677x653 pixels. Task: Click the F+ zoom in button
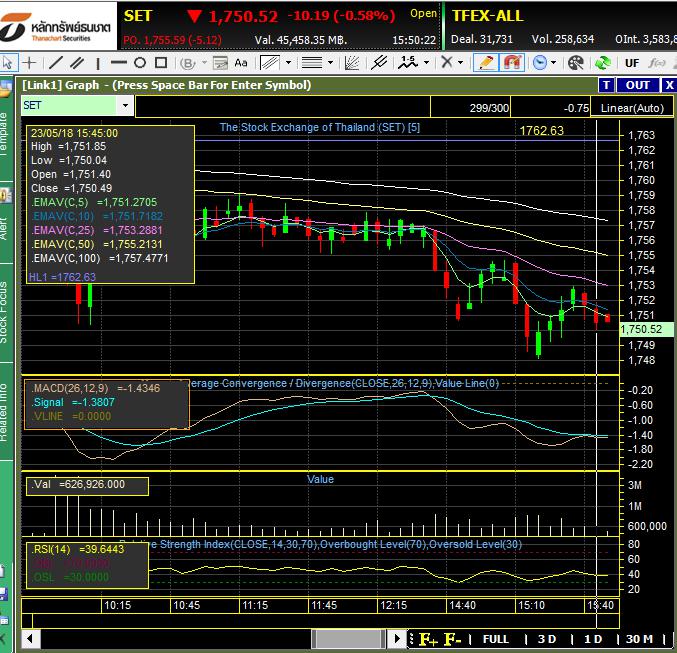tap(428, 639)
